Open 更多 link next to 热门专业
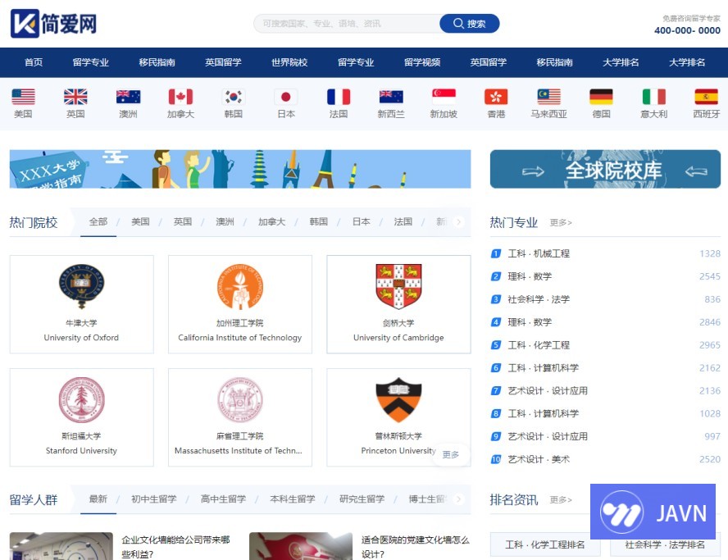The height and width of the screenshot is (560, 728). (561, 223)
